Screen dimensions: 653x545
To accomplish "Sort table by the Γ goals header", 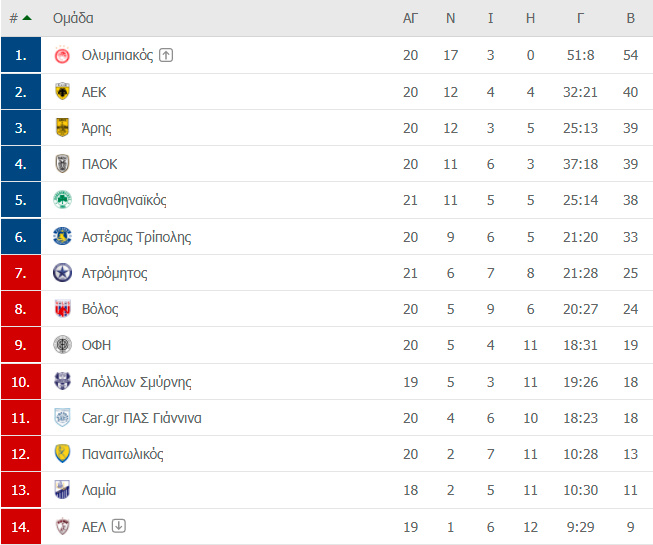I will pos(580,18).
